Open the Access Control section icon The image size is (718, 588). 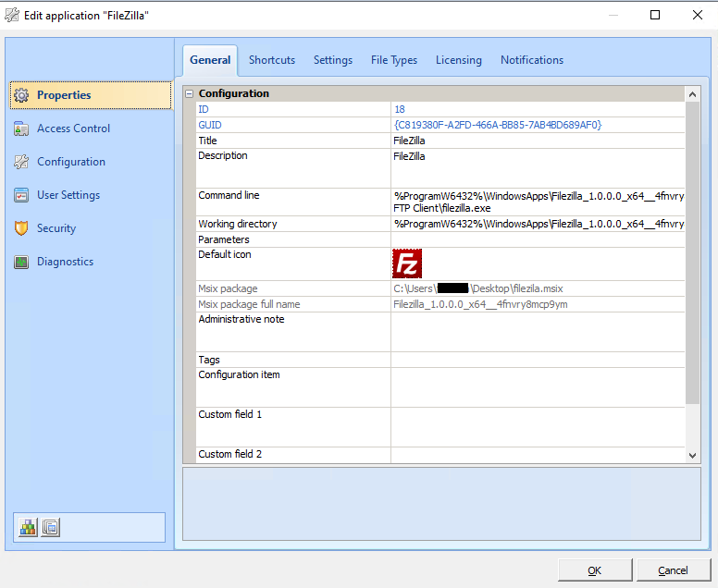21,129
